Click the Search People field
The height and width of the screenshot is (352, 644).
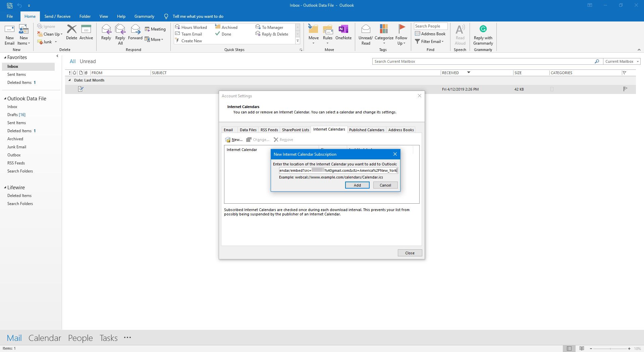pyautogui.click(x=431, y=26)
